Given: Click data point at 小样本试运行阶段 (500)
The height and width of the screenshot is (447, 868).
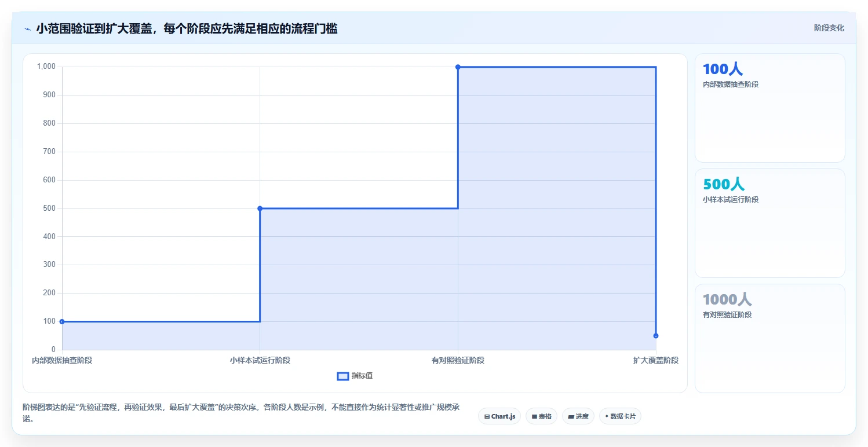Looking at the screenshot, I should (x=260, y=208).
